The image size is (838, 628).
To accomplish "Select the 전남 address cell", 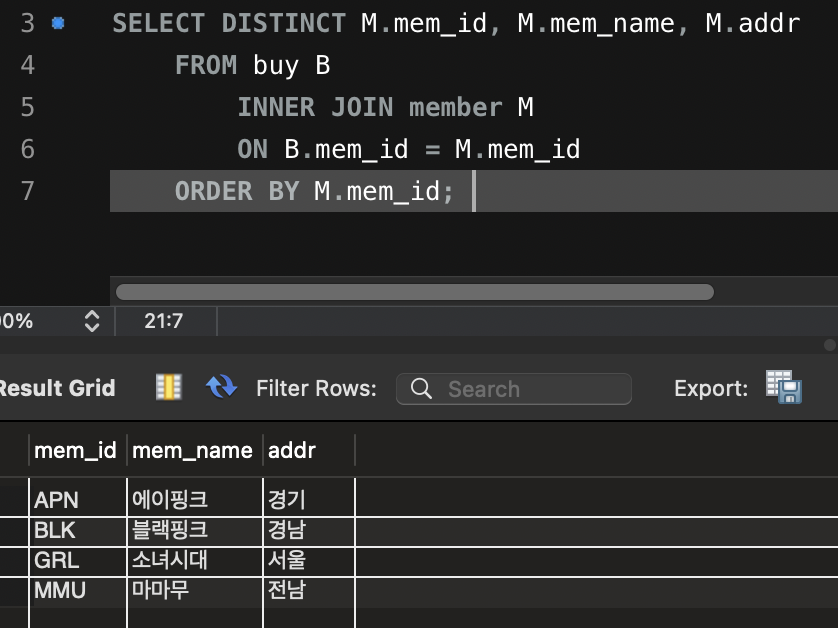I will tap(309, 591).
